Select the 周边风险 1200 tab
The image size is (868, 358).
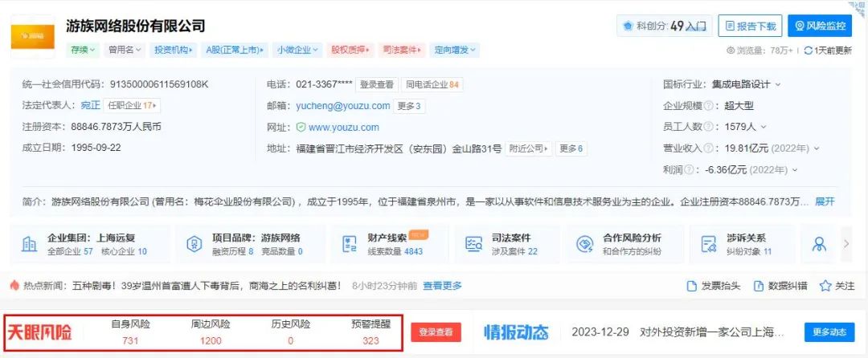211,332
